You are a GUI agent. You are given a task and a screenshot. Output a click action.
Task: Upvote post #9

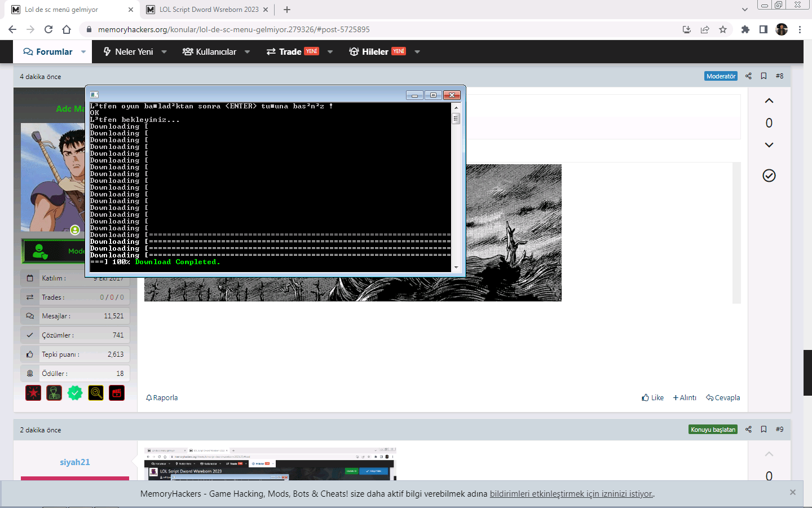tap(769, 454)
